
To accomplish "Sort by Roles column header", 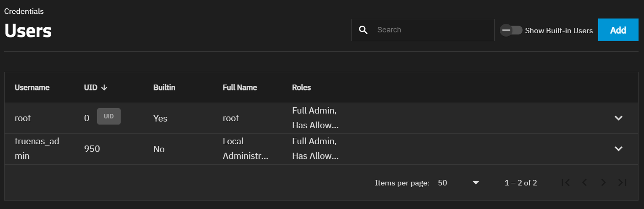I will 301,87.
